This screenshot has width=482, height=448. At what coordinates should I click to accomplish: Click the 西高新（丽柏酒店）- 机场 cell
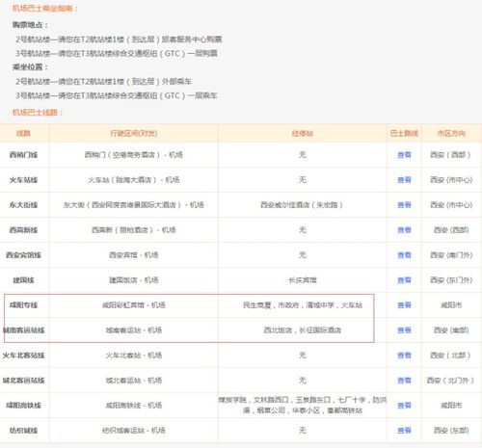134,230
